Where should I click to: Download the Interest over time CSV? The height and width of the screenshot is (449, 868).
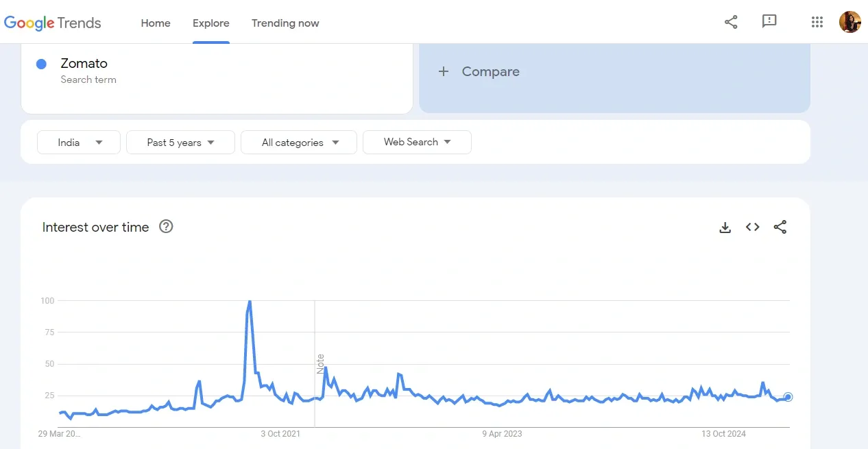click(x=725, y=228)
